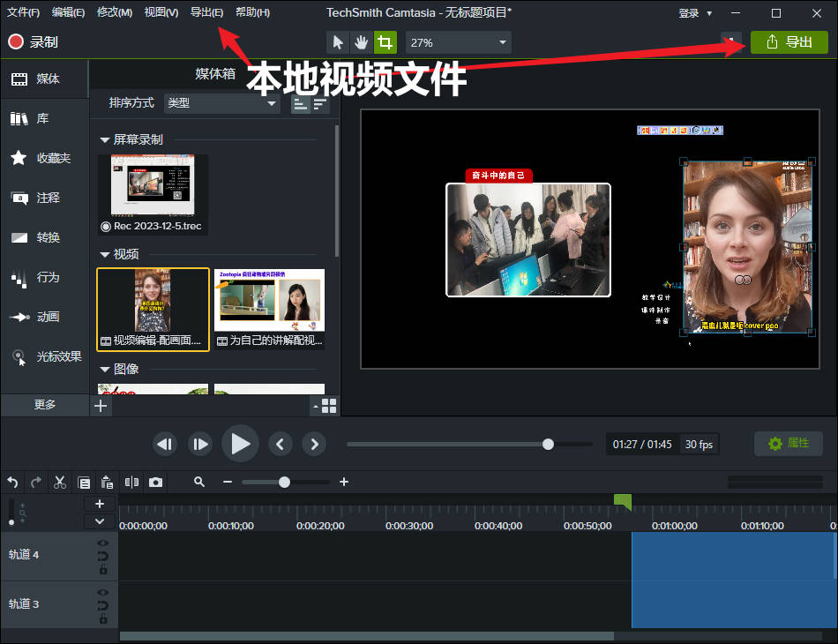The image size is (838, 644).
Task: Select the Pan hand tool
Action: pos(361,41)
